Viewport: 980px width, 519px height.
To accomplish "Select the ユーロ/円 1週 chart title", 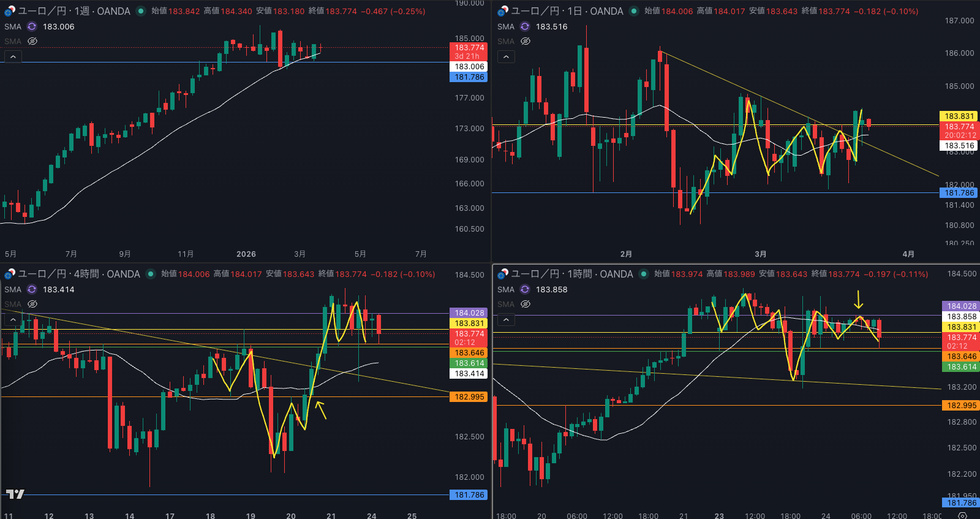I will coord(74,11).
